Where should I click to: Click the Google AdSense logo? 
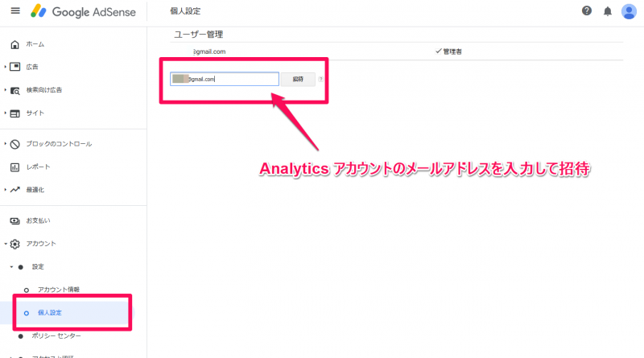(84, 11)
